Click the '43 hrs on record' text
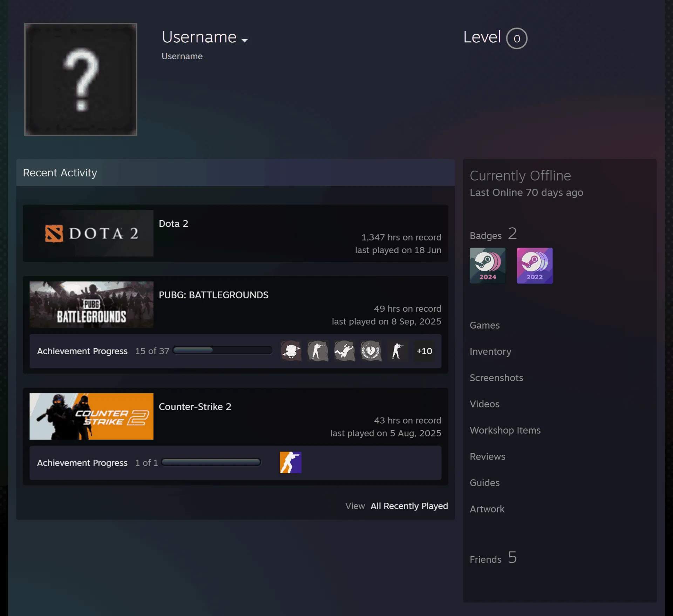Viewport: 673px width, 616px height. [407, 420]
